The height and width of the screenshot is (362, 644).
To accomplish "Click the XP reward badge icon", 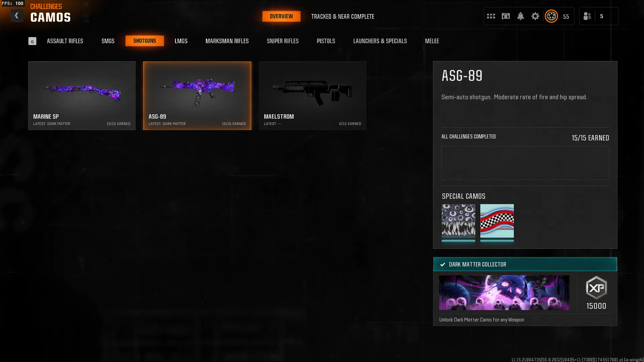I will coord(596,288).
